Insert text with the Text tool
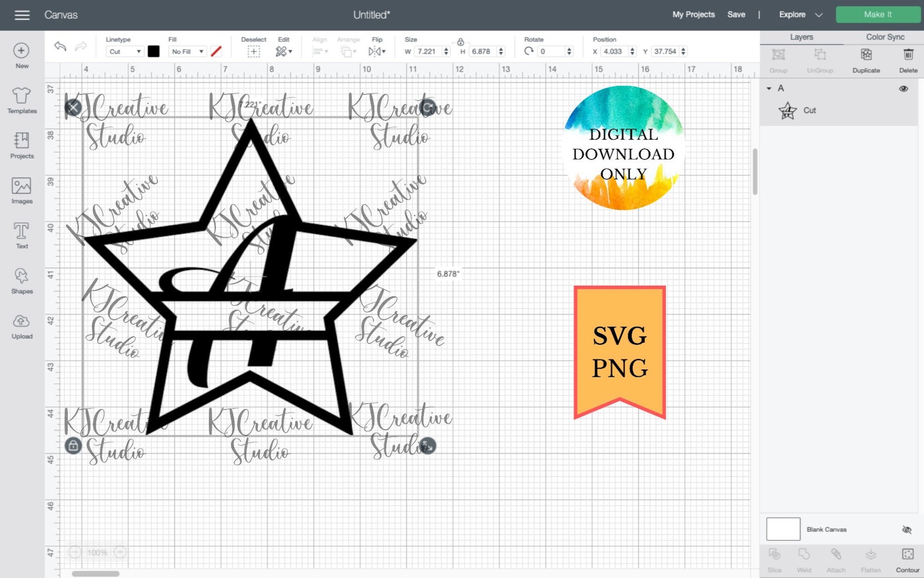The image size is (924, 578). [21, 235]
